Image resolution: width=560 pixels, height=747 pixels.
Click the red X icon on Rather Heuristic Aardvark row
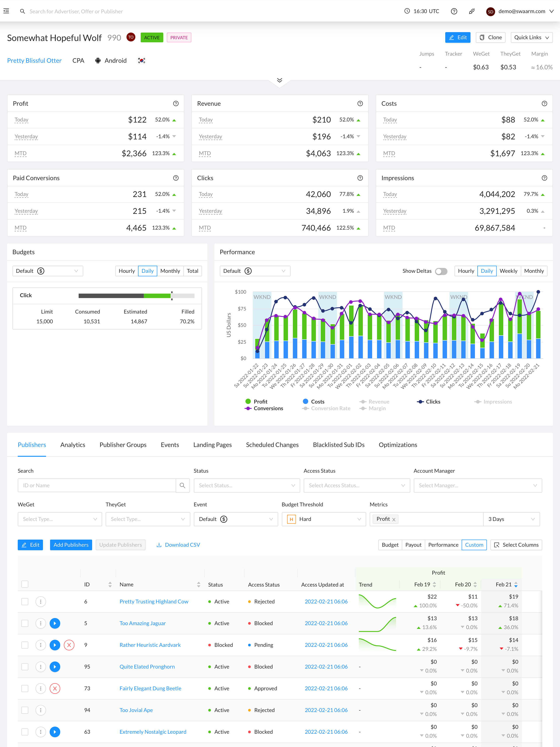(69, 645)
